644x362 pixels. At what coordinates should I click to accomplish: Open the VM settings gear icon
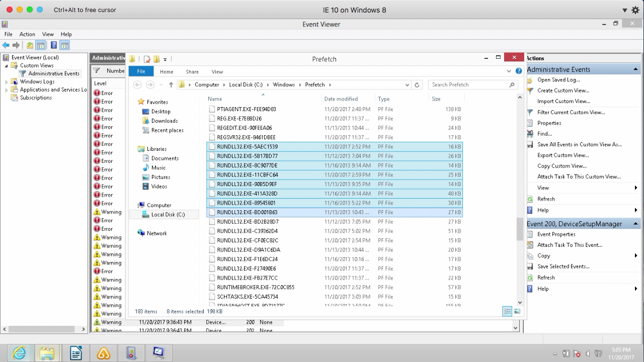click(x=635, y=10)
